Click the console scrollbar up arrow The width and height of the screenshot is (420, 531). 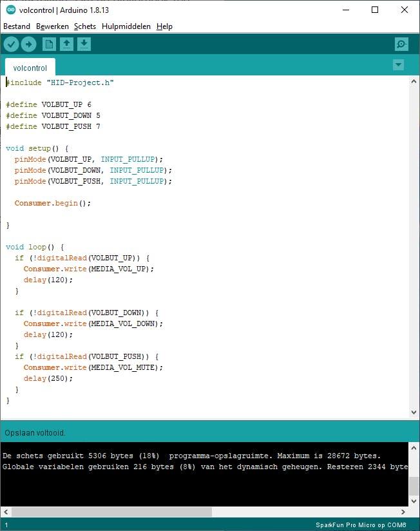(414, 448)
